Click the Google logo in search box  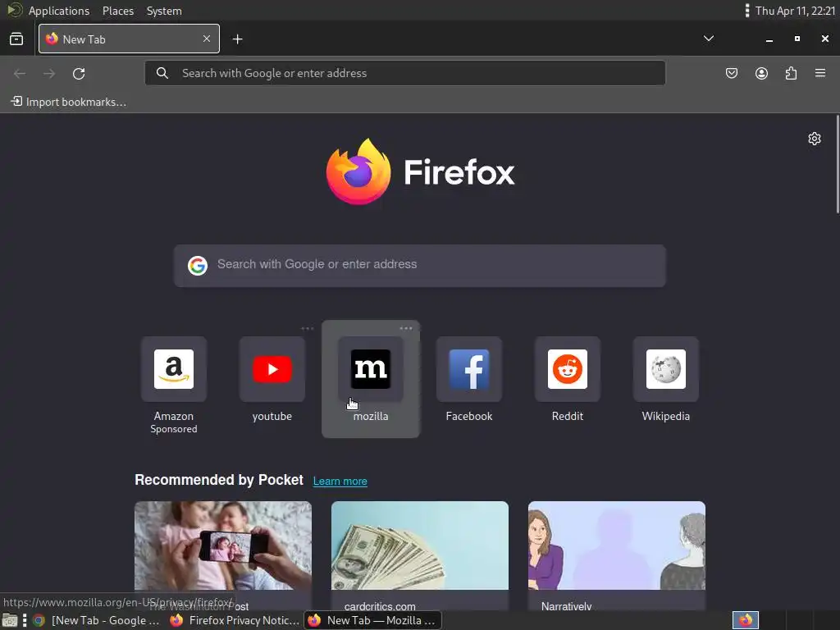click(198, 265)
